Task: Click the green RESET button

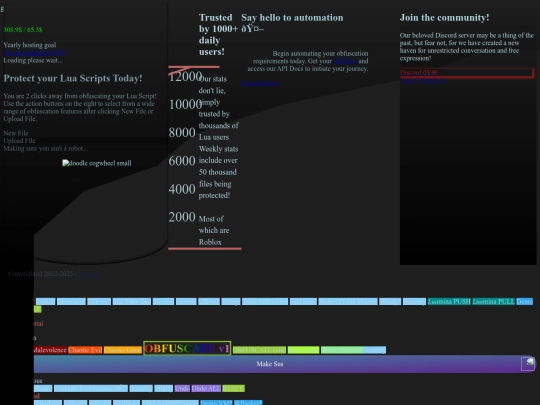Action: (233, 388)
